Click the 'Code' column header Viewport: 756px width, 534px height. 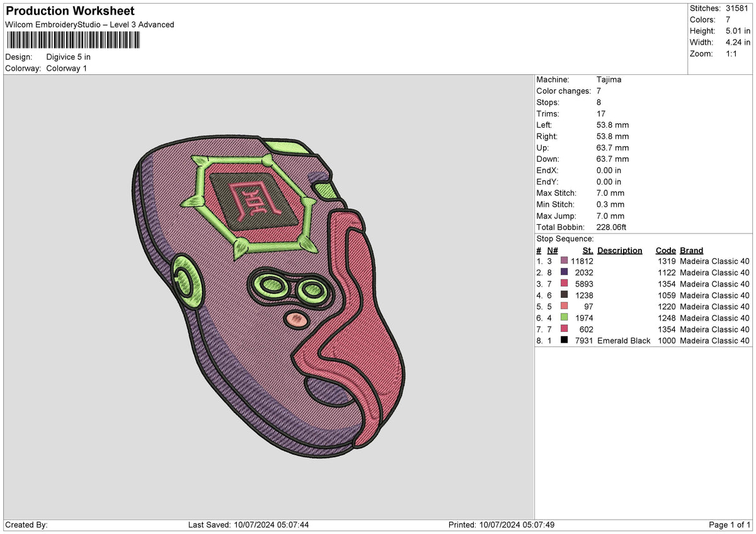(665, 251)
